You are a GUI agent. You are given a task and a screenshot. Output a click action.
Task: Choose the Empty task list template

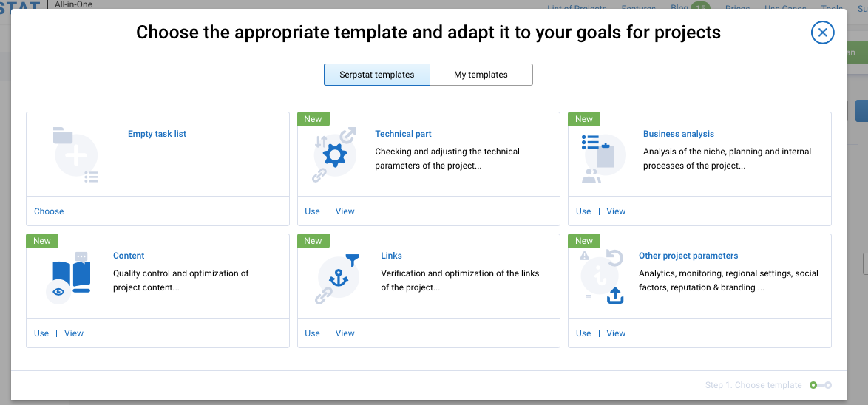(49, 211)
